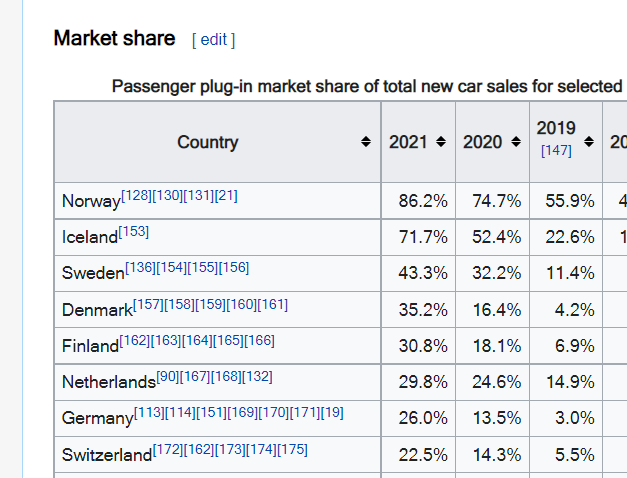Sort table by 2020 column arrows
627x478 pixels.
tap(516, 142)
